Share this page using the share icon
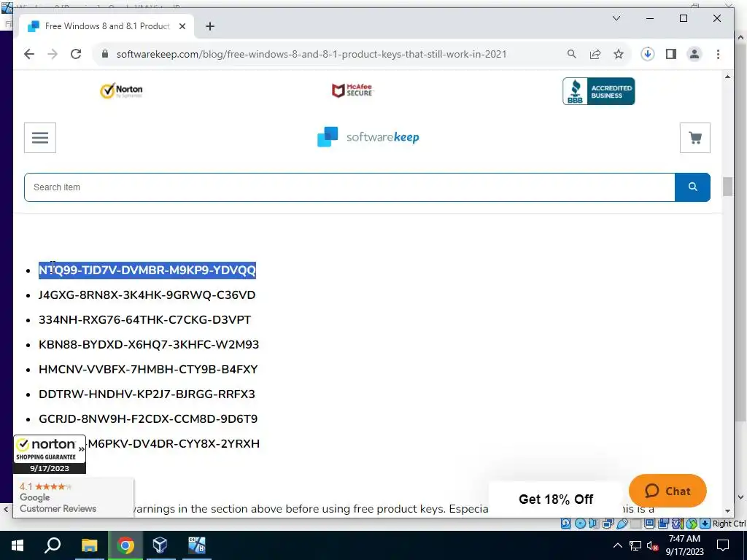Image resolution: width=747 pixels, height=560 pixels. click(595, 54)
